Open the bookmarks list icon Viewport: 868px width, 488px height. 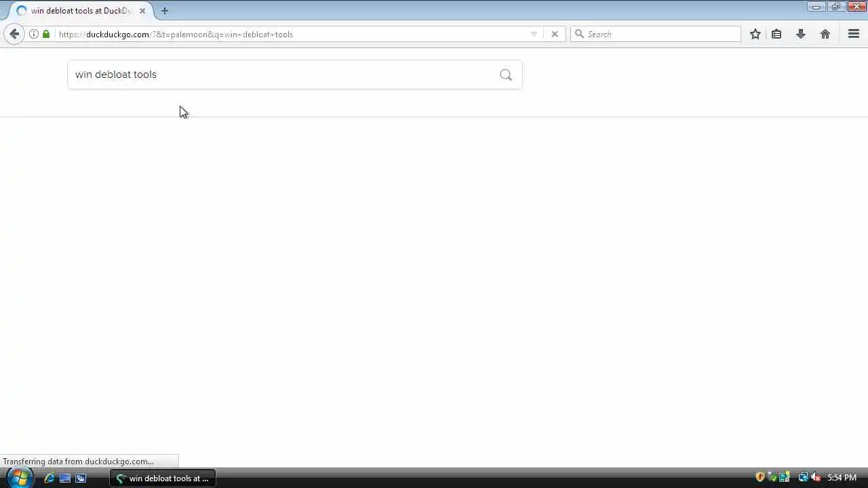[776, 34]
